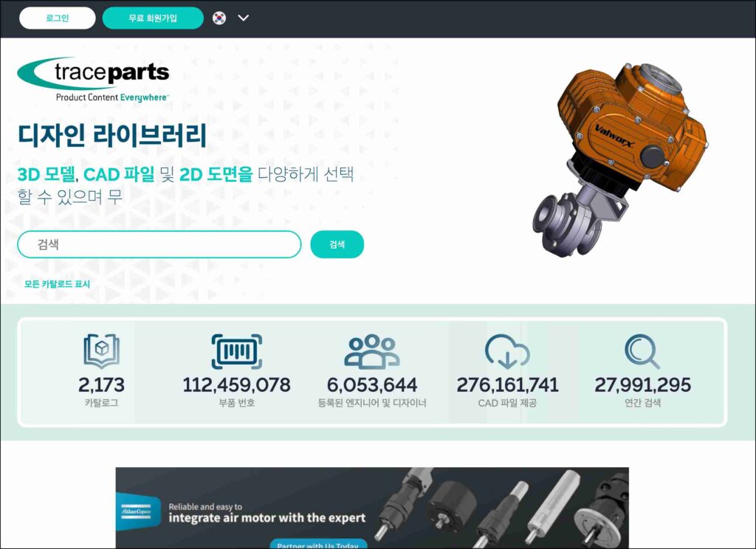Click the cloud download CAD icon

pyautogui.click(x=507, y=351)
